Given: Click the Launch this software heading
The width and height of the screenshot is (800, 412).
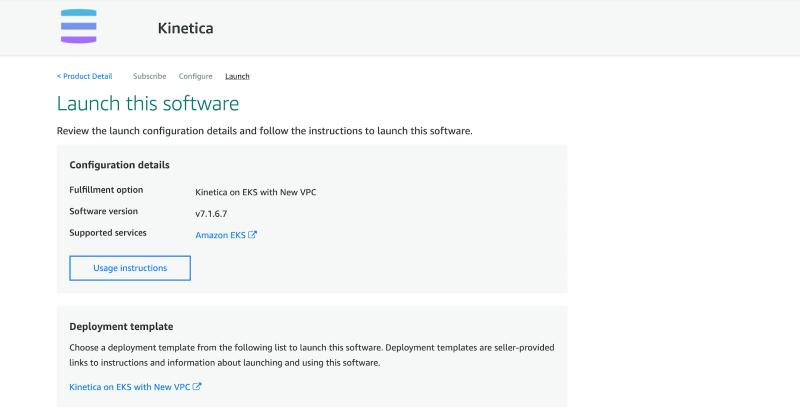Looking at the screenshot, I should [x=148, y=104].
